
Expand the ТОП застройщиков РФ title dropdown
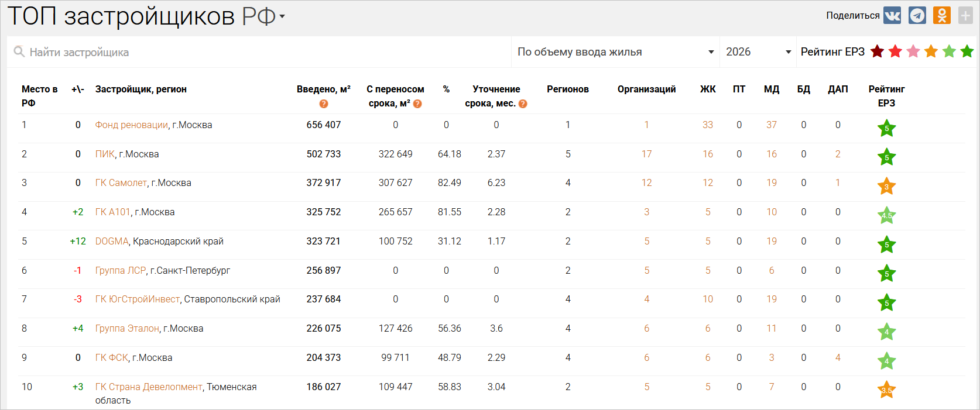[x=282, y=16]
